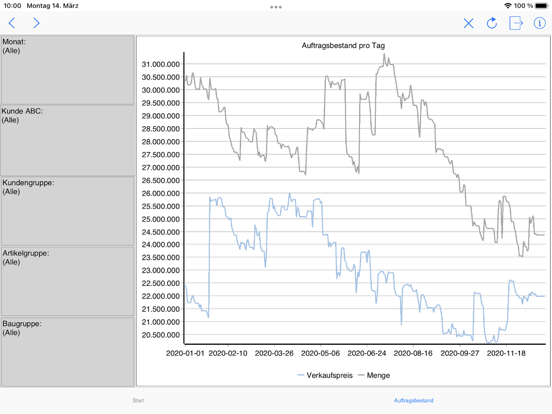Tap x-axis date 2020-08-16
552x414 pixels.
pyautogui.click(x=413, y=353)
